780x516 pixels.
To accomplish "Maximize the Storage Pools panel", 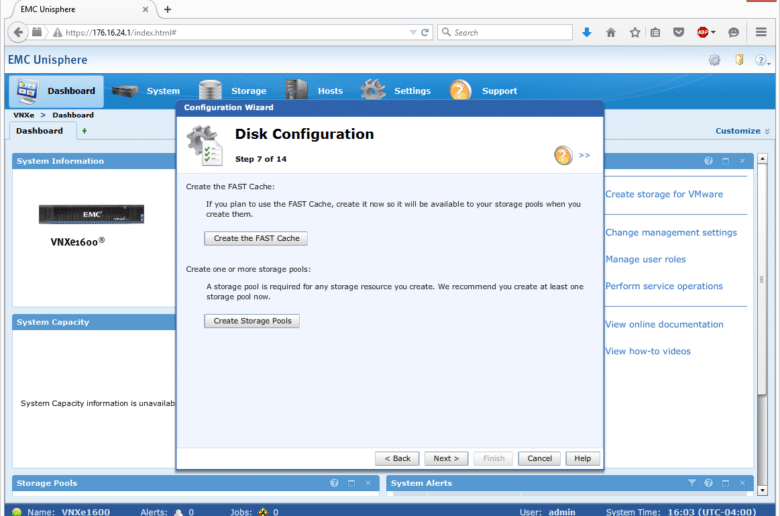I will 351,483.
